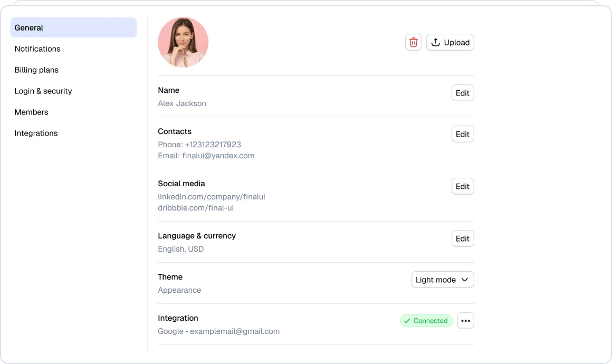Edit the Name field

click(x=463, y=93)
